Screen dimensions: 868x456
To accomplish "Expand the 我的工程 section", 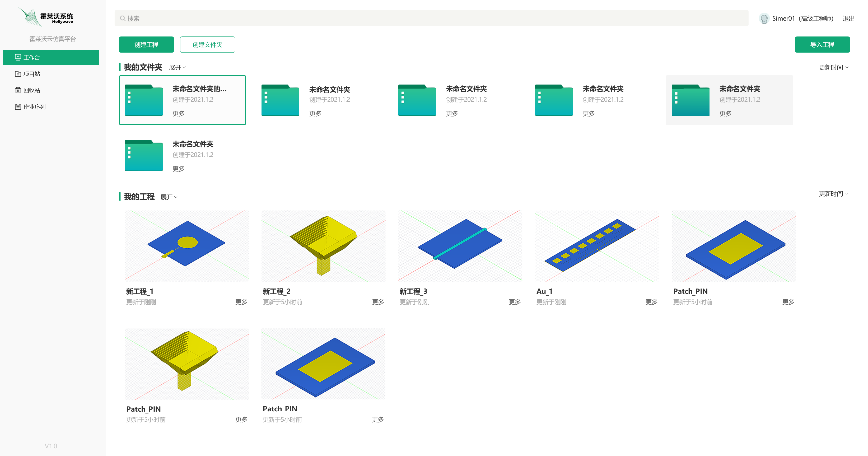I will pyautogui.click(x=169, y=197).
